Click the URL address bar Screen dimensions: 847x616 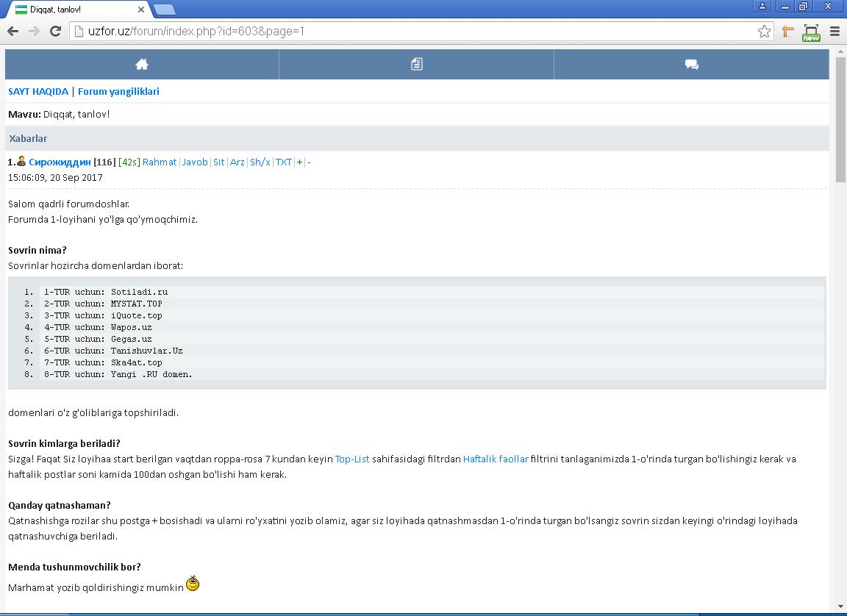click(x=419, y=31)
